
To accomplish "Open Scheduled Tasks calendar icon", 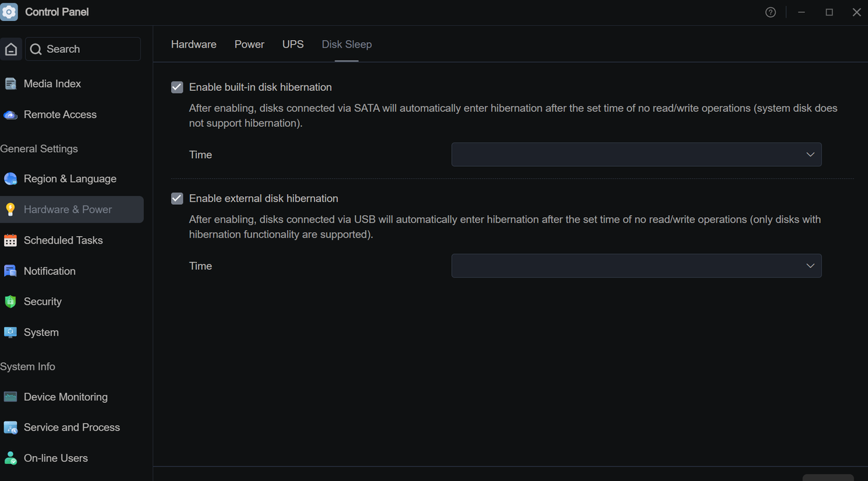I will click(10, 240).
